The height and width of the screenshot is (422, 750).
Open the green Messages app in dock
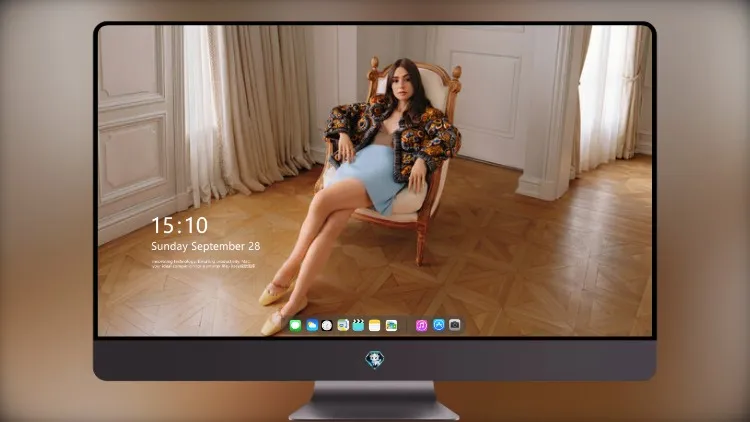[295, 325]
